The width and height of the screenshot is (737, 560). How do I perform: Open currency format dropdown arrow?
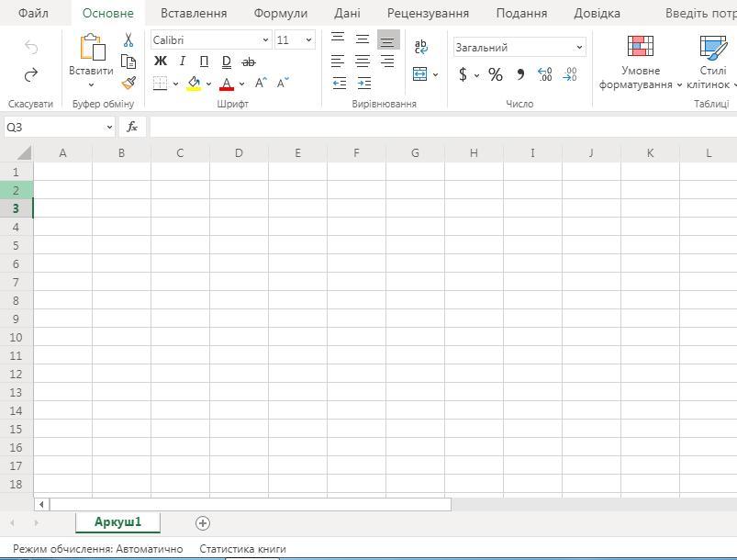point(477,74)
